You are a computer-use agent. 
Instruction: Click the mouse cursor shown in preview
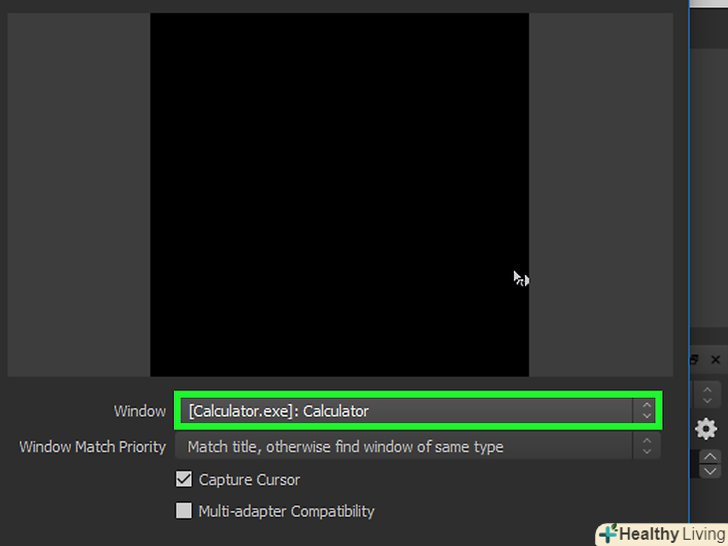coord(521,279)
